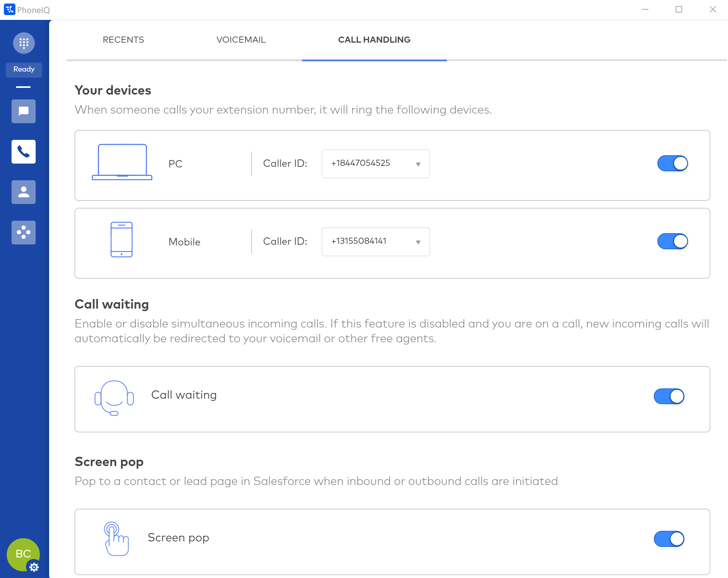Switch to the Voicemail tab
The height and width of the screenshot is (578, 728).
tap(241, 40)
